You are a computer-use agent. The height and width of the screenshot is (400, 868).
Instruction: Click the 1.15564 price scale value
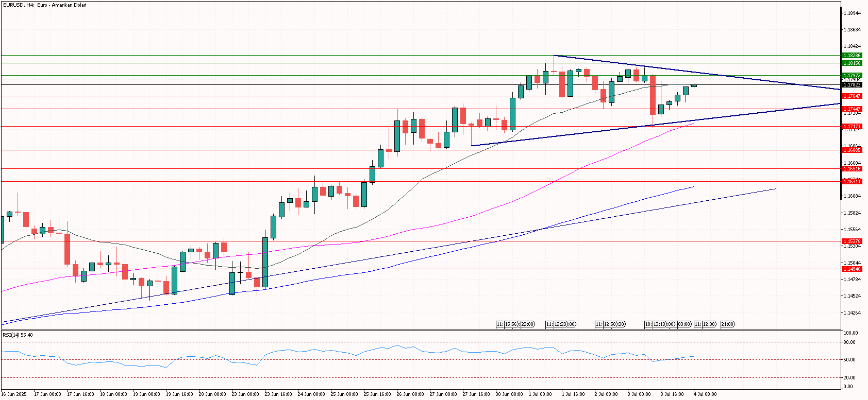[x=852, y=229]
